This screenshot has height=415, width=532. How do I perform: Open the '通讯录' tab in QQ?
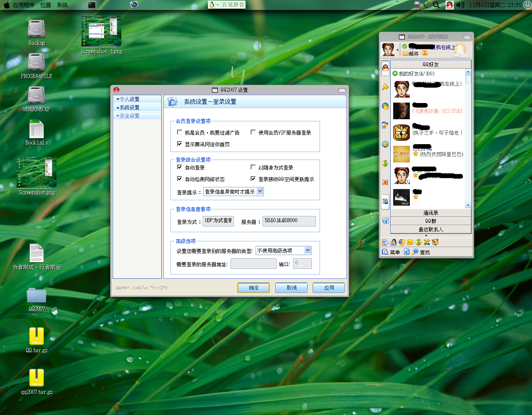(x=431, y=213)
